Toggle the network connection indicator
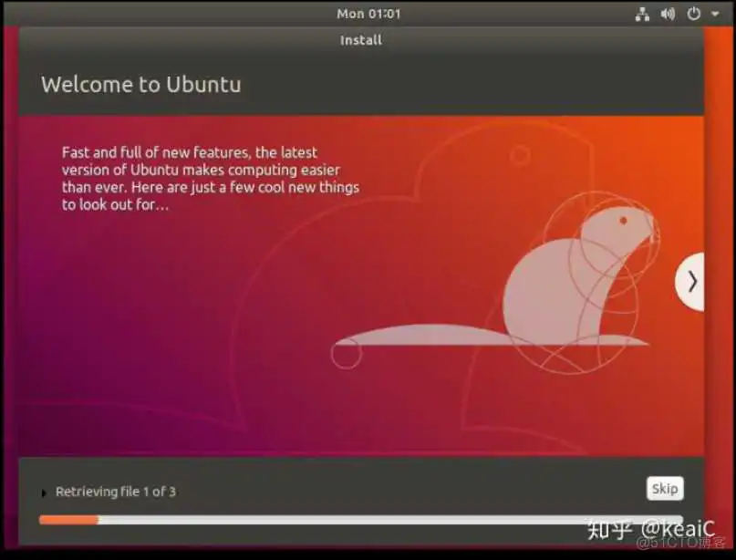Image resolution: width=736 pixels, height=560 pixels. (x=642, y=14)
